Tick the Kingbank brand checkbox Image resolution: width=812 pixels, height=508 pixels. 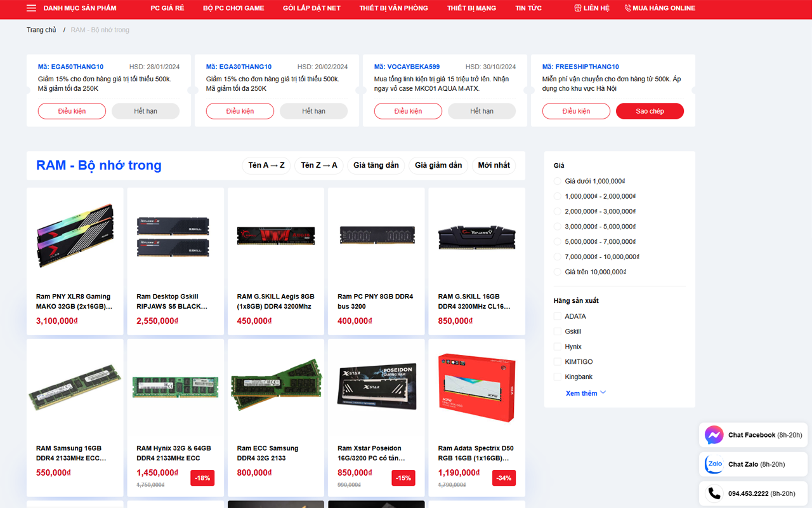(558, 377)
